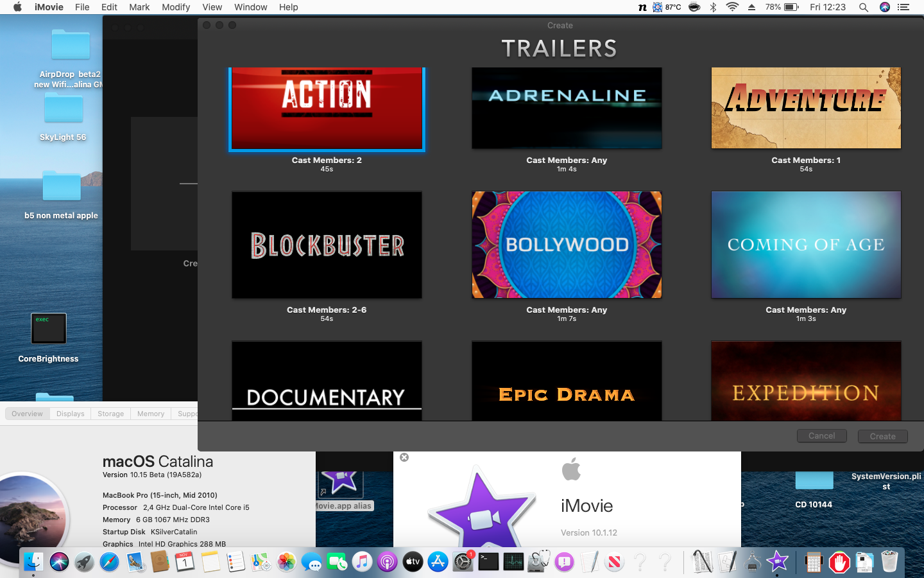This screenshot has width=924, height=578.
Task: Open Notes from the Dock
Action: tap(210, 562)
